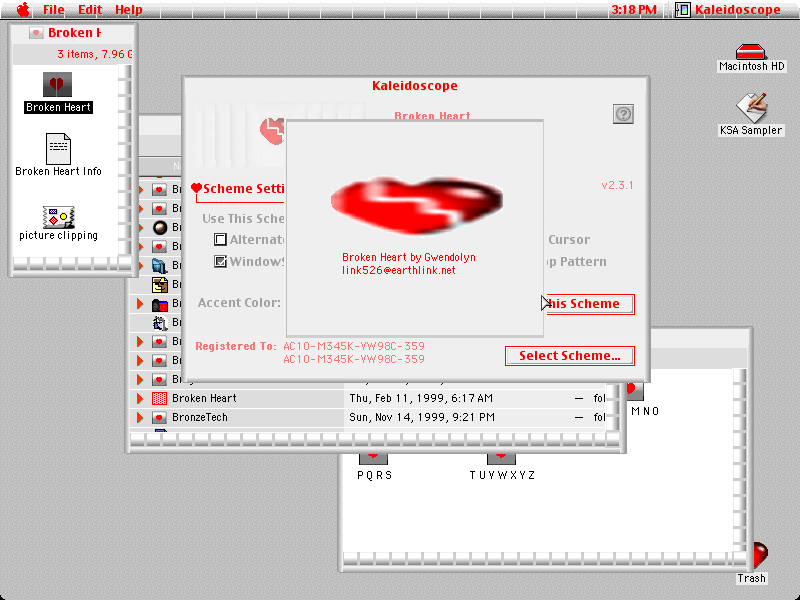Click the folder proxy icon in the Broken Heart window title bar

pyautogui.click(x=36, y=33)
